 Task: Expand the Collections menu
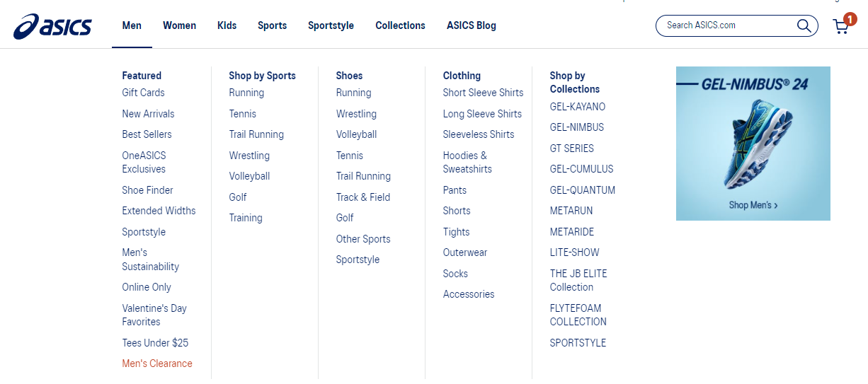400,25
